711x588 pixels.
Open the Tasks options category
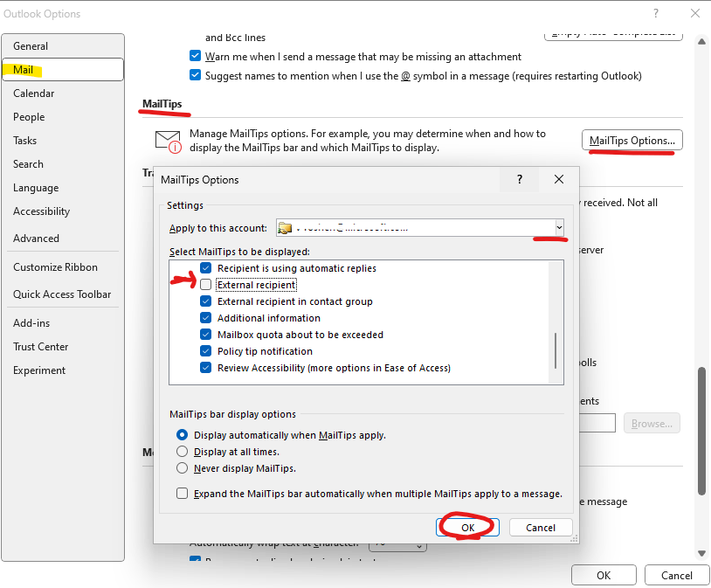pyautogui.click(x=63, y=140)
